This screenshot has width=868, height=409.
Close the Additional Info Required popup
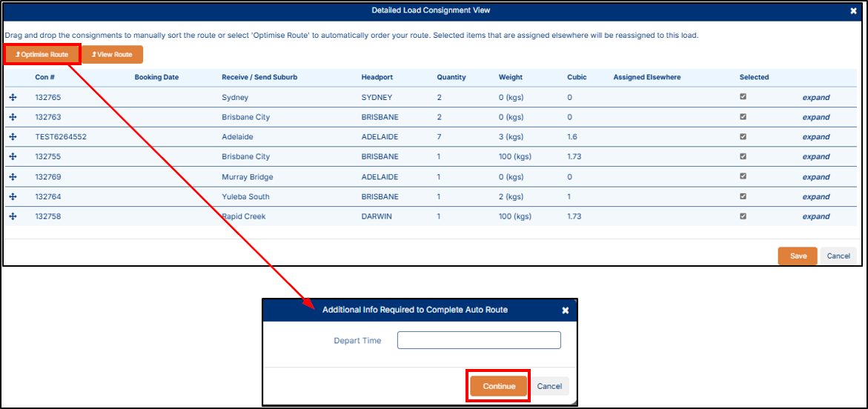click(x=565, y=310)
